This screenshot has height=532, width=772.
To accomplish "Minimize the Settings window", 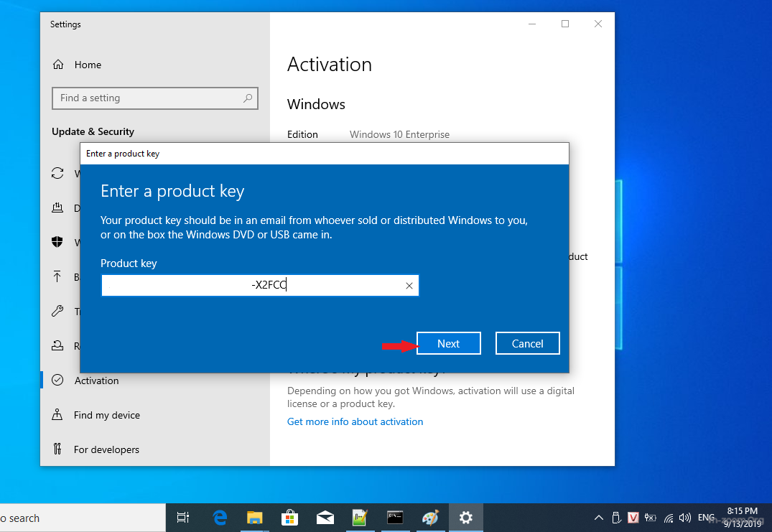I will (531, 24).
